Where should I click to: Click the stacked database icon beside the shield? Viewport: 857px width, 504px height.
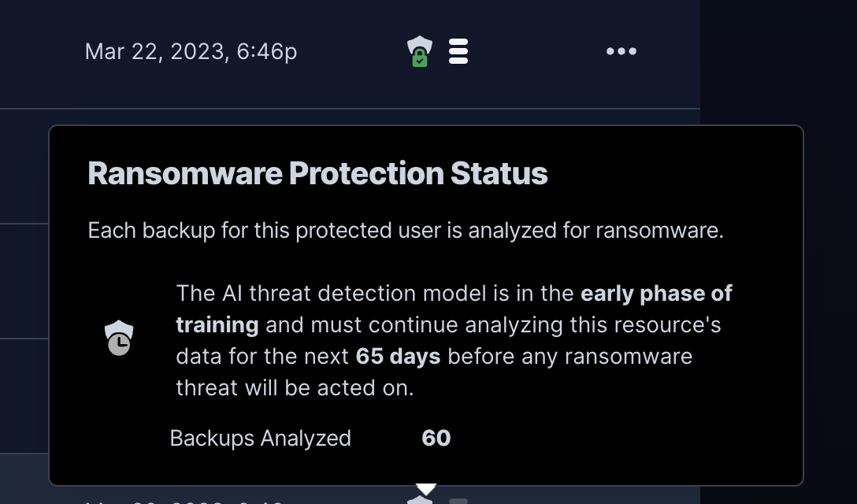pos(458,51)
